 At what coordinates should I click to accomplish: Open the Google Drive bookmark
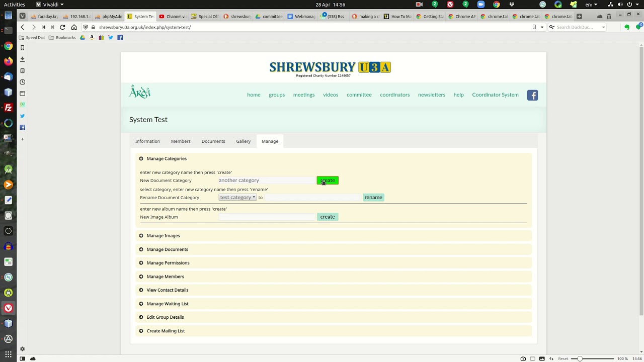pos(83,38)
